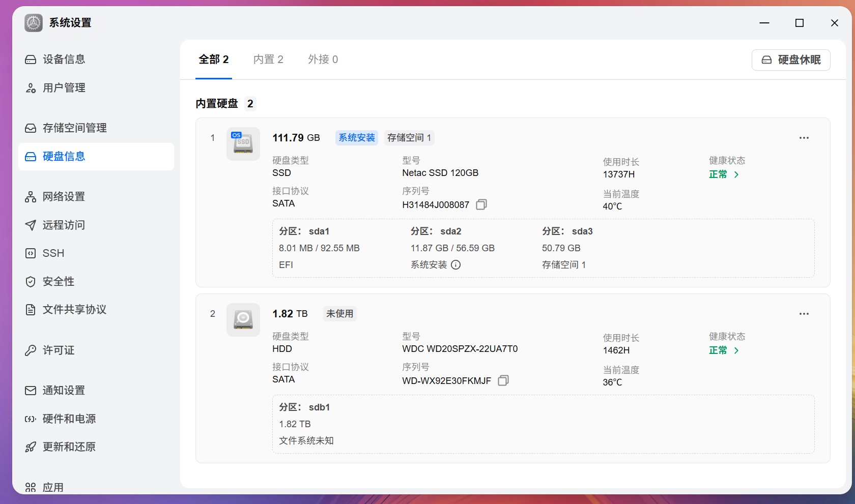The image size is (855, 504).
Task: Click the usage time 13737H
Action: 619,174
